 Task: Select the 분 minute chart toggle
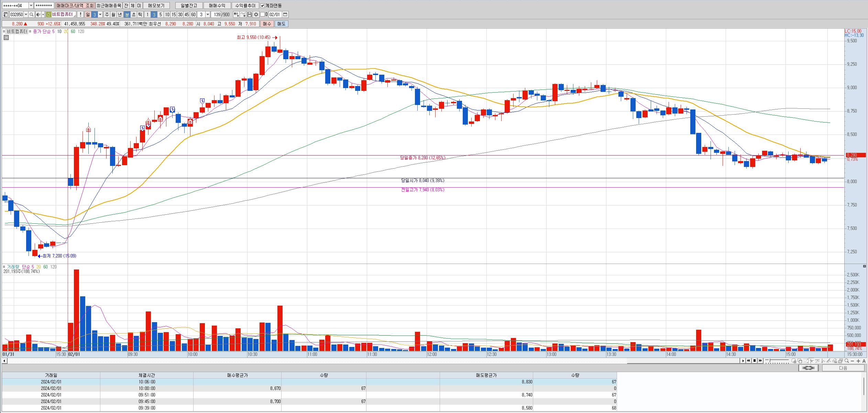click(127, 14)
